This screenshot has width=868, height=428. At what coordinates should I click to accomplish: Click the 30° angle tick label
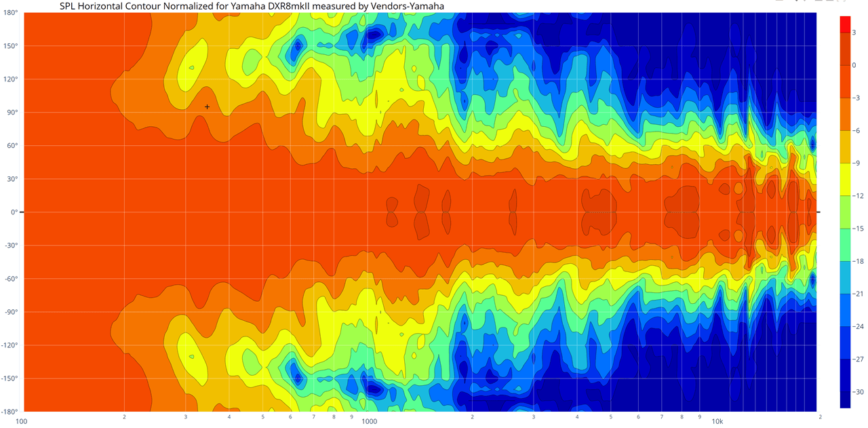tap(14, 179)
